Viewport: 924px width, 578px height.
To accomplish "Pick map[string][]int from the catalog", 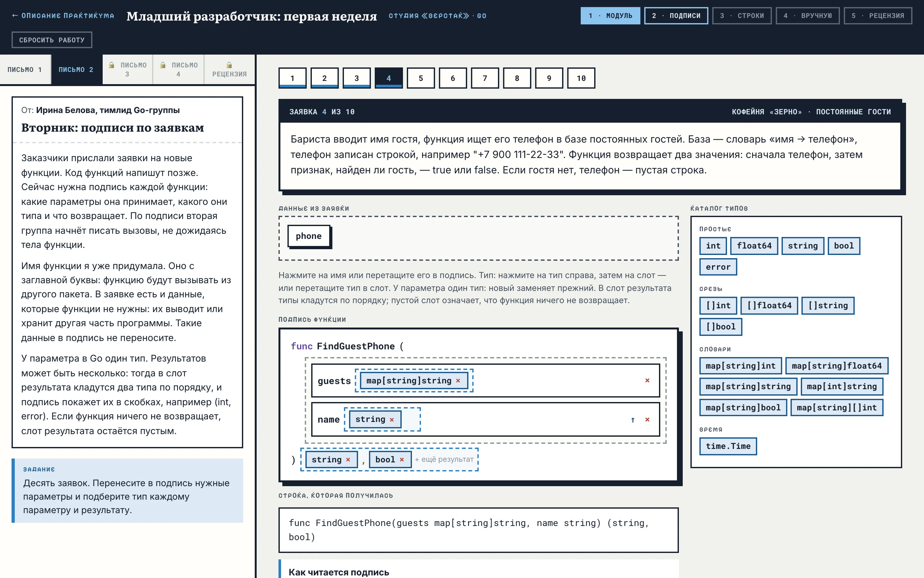I will point(837,407).
